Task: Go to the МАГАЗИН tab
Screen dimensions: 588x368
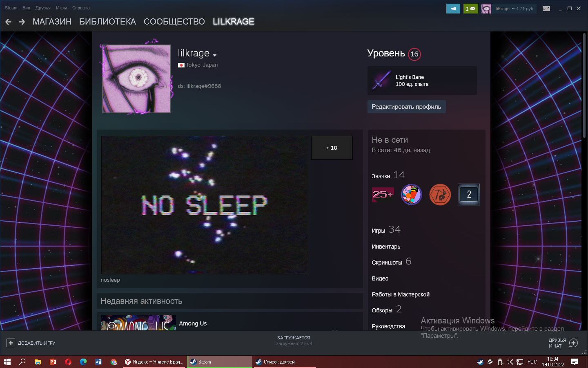Action: 52,22
